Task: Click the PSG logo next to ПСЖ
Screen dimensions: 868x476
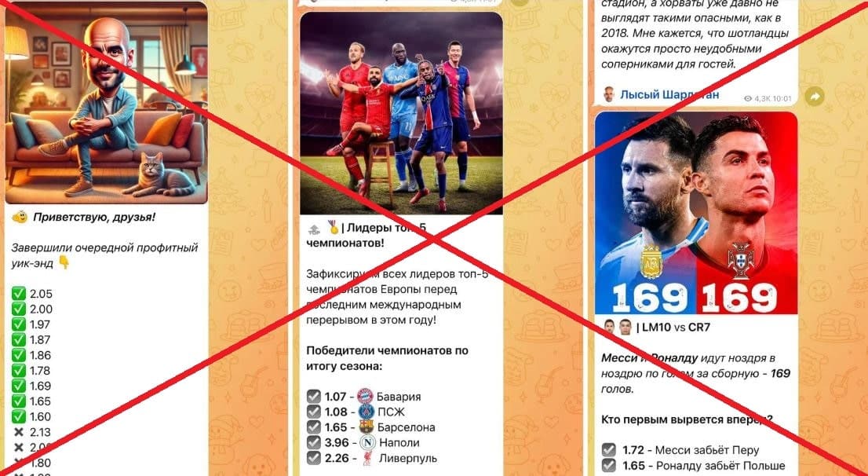Action: [367, 412]
